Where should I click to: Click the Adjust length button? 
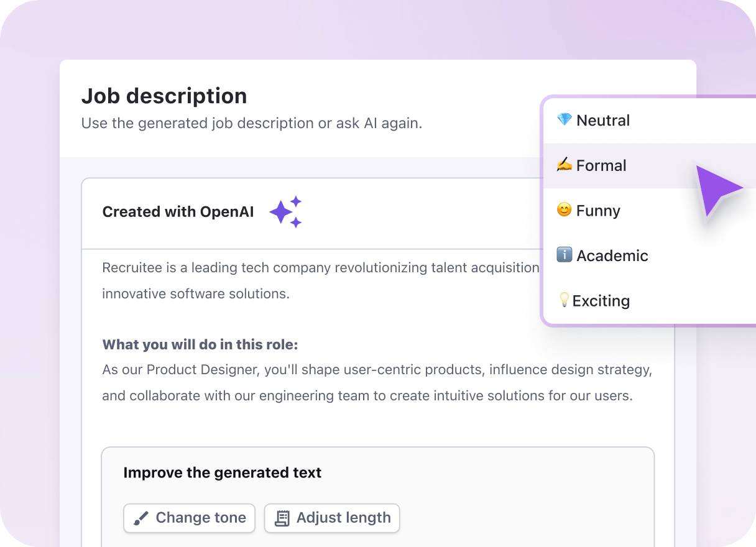(331, 518)
